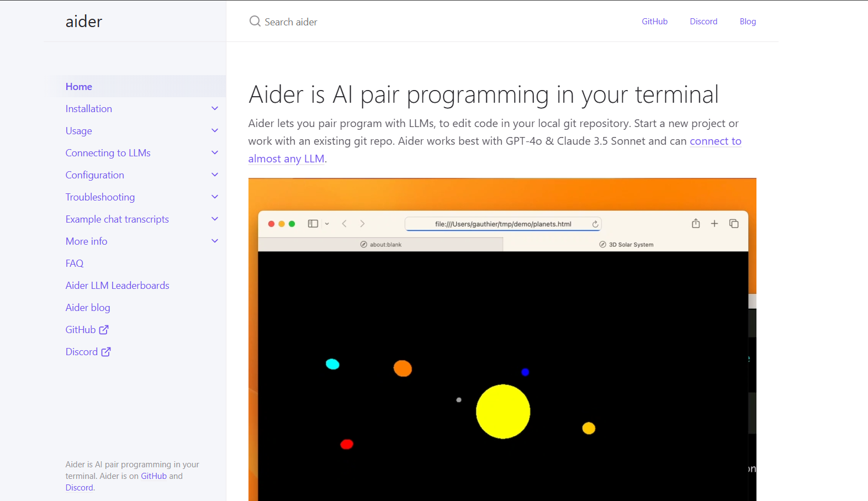Screen dimensions: 868x501
Task: Click the search magnifier icon
Action: pyautogui.click(x=255, y=22)
